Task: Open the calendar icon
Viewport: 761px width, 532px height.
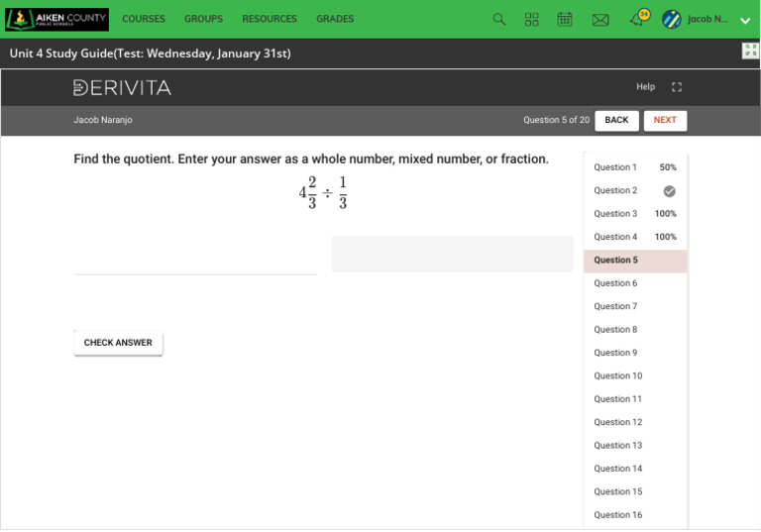Action: pos(565,20)
